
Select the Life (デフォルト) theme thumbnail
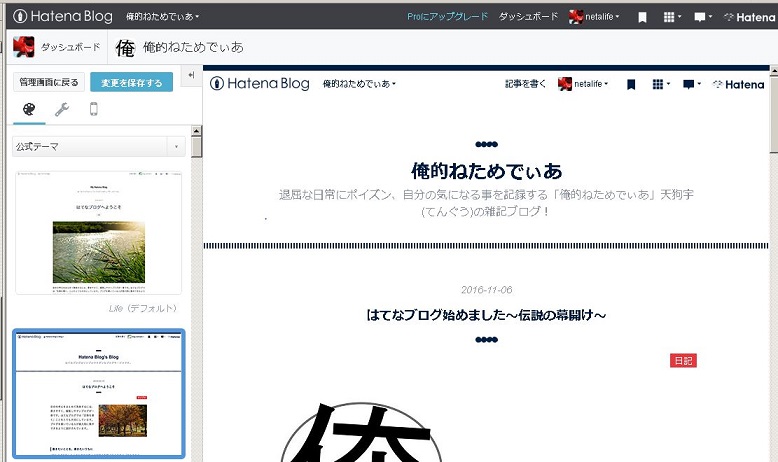pos(99,233)
